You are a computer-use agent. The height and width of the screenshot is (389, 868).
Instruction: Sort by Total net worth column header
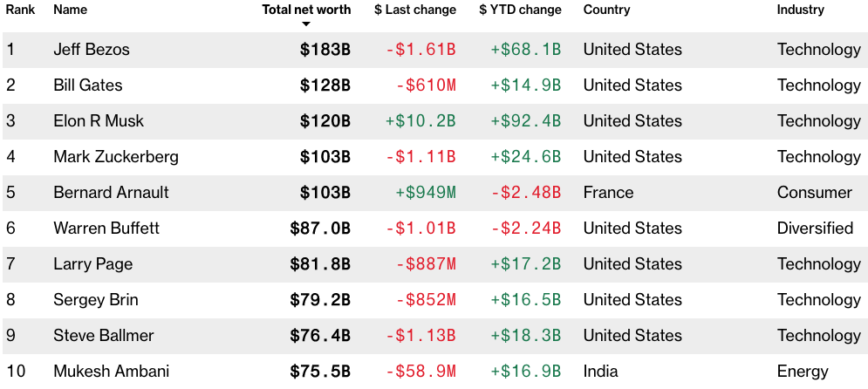click(306, 10)
